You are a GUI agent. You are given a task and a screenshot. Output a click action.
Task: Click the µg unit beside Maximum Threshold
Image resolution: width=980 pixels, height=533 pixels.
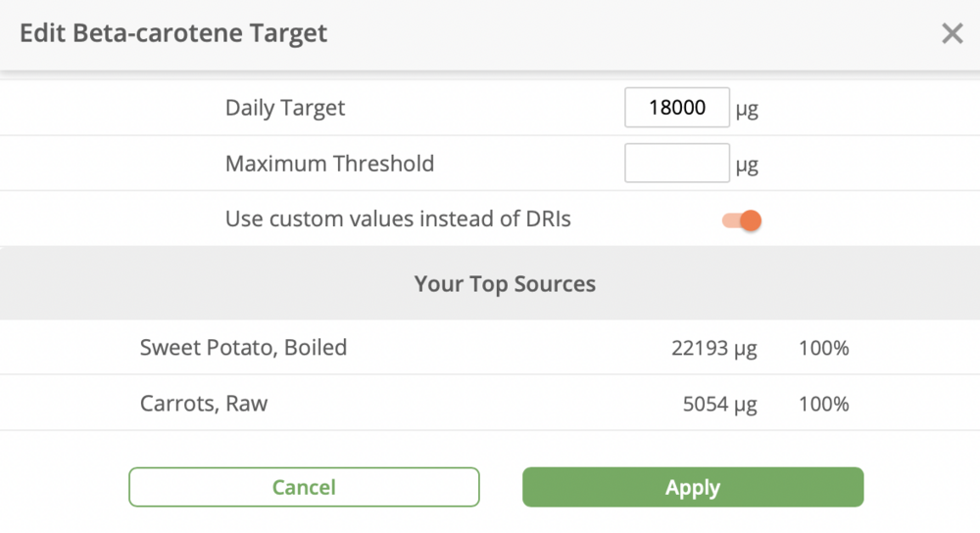coord(747,165)
